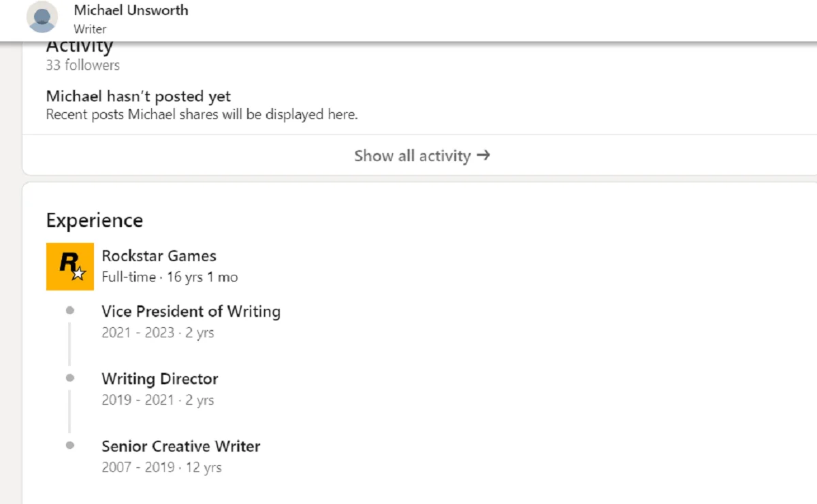Click the Writing Director job title
The image size is (817, 504).
[x=159, y=379]
